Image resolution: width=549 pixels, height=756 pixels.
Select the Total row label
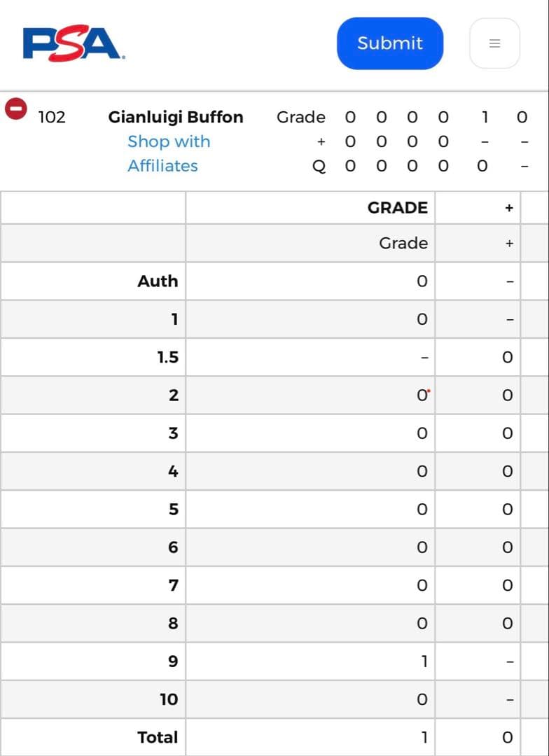coord(158,737)
